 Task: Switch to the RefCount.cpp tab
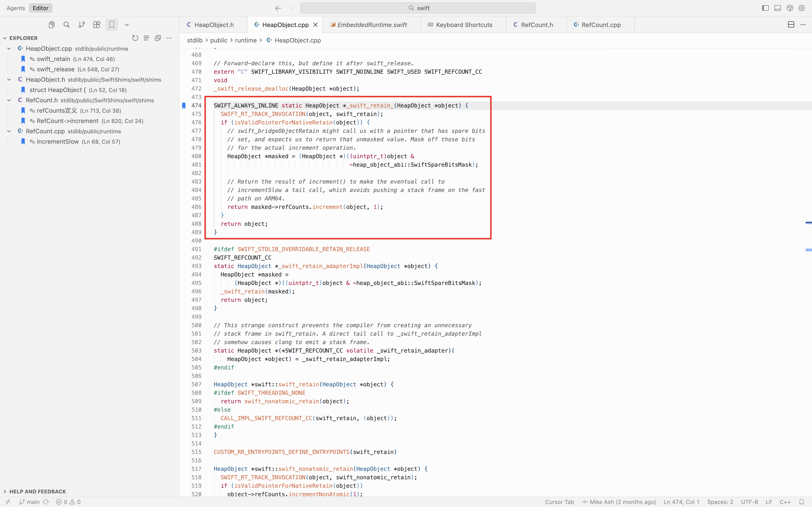(x=601, y=25)
